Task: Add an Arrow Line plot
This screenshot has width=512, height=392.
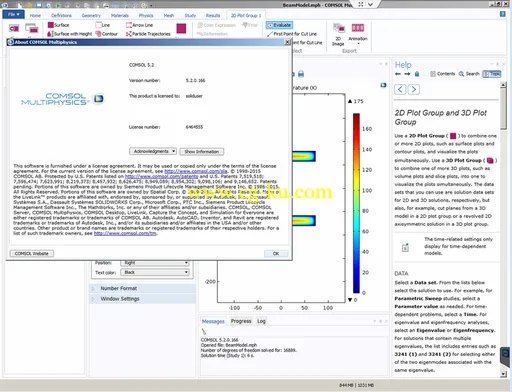Action: 139,25
